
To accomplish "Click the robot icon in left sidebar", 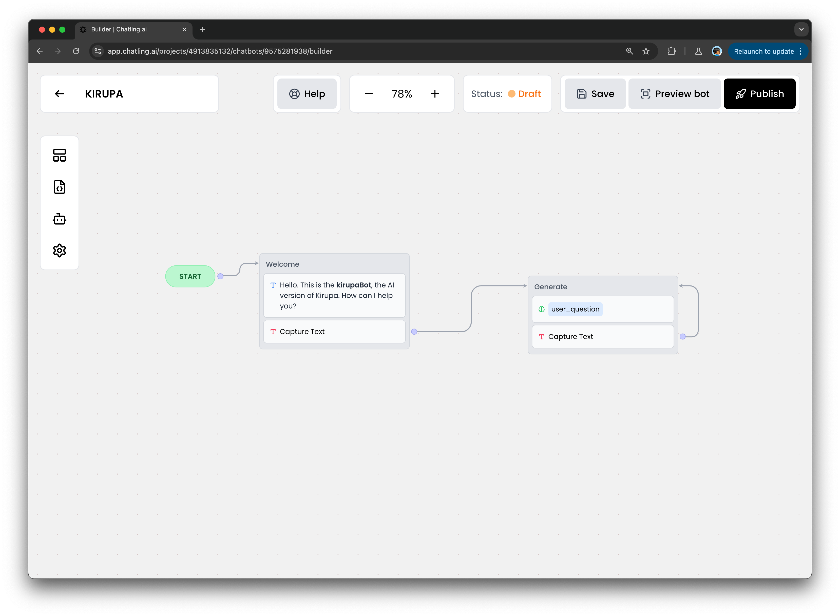I will (x=59, y=219).
